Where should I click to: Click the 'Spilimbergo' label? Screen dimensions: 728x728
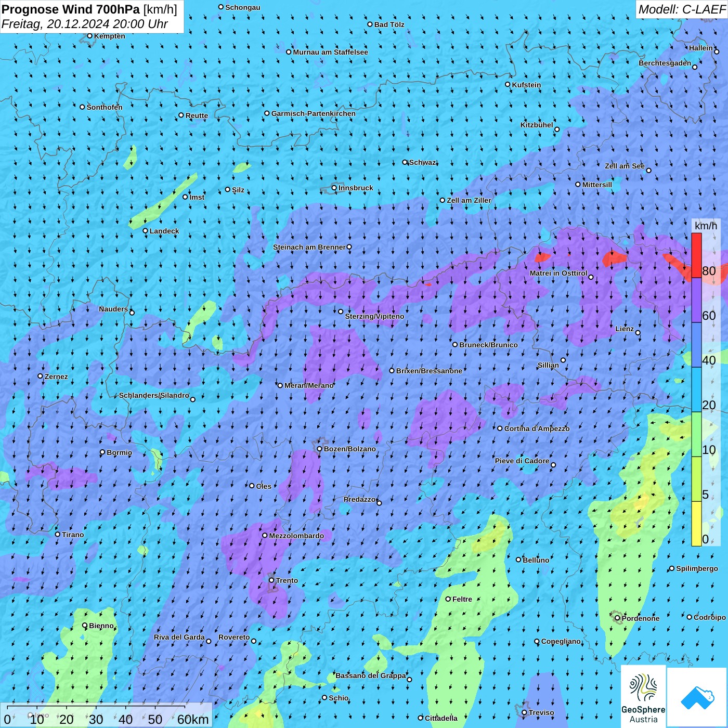coord(697,568)
